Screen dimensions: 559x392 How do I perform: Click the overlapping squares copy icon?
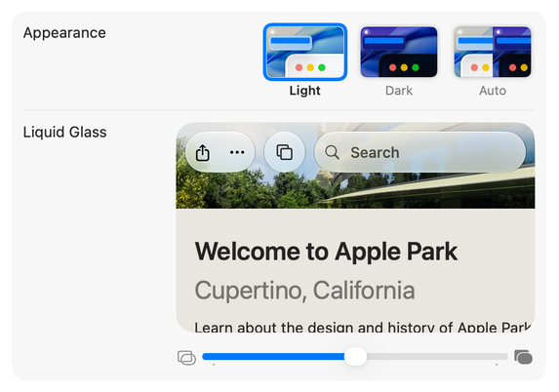click(285, 152)
